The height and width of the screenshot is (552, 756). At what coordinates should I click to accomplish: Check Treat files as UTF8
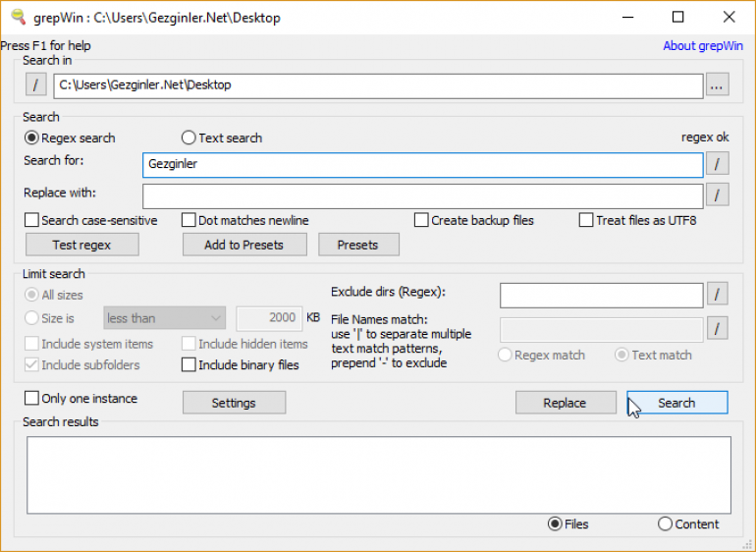tap(587, 220)
